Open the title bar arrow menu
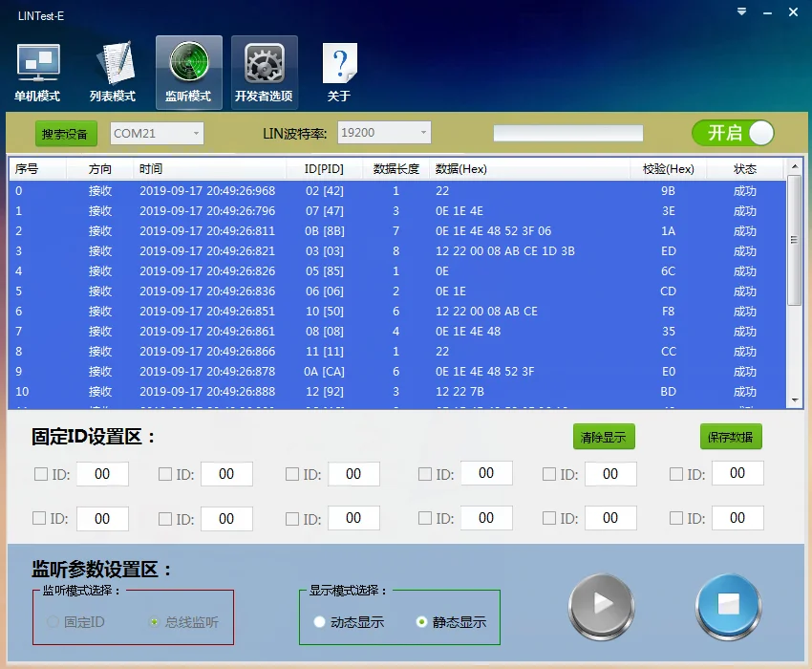Screen dimensions: 812x669 (x=741, y=12)
